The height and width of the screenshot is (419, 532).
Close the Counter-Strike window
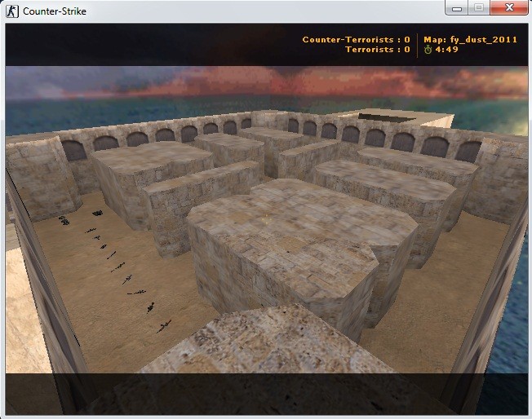pos(508,8)
